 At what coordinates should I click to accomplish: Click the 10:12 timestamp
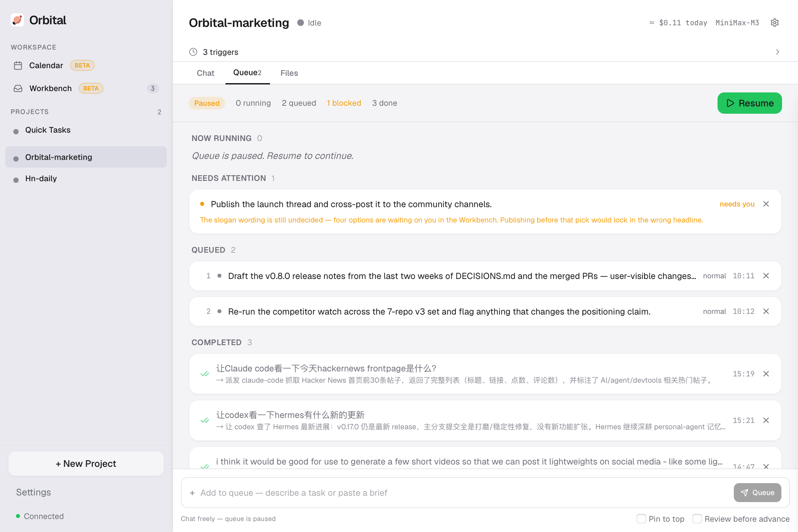click(x=743, y=312)
